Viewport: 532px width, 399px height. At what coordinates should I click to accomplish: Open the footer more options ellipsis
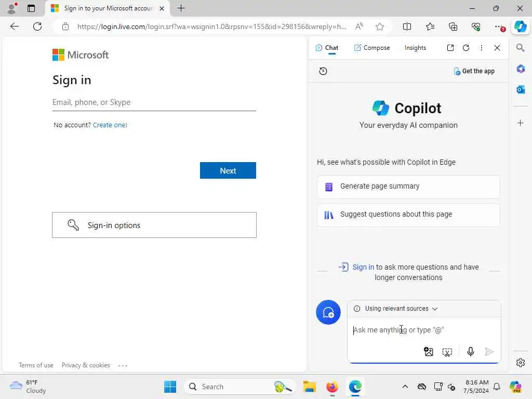(x=123, y=365)
